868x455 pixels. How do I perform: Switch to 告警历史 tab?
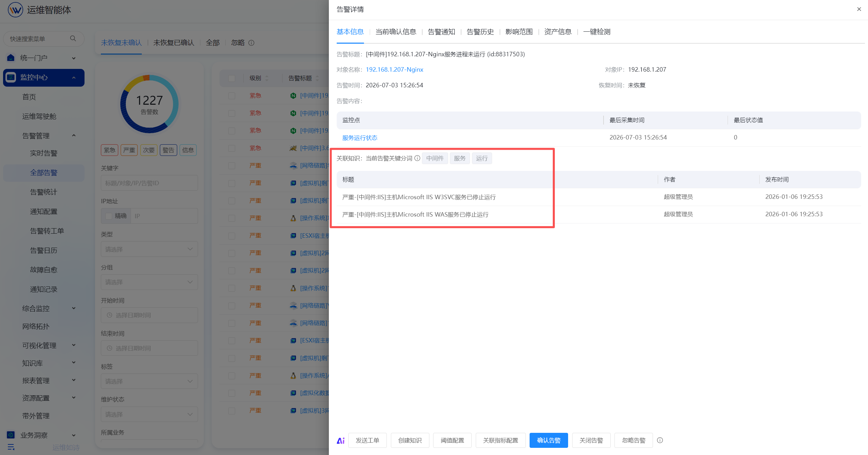[x=480, y=32]
